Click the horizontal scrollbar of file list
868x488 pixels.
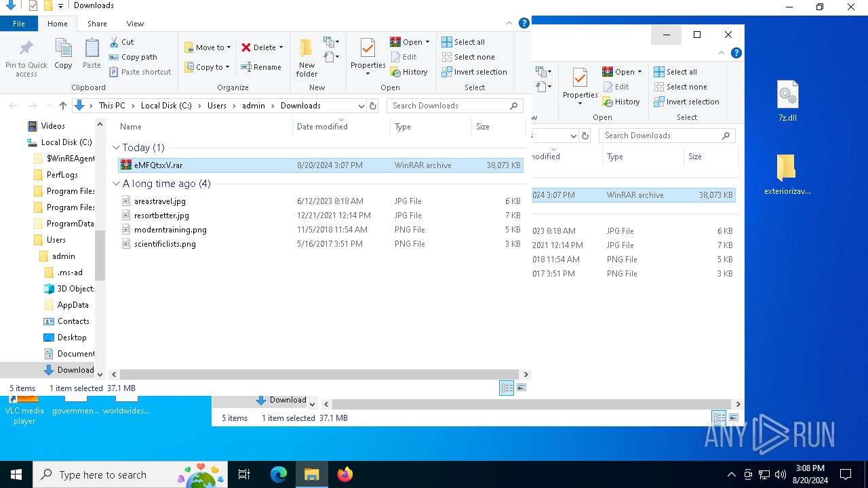pos(319,374)
